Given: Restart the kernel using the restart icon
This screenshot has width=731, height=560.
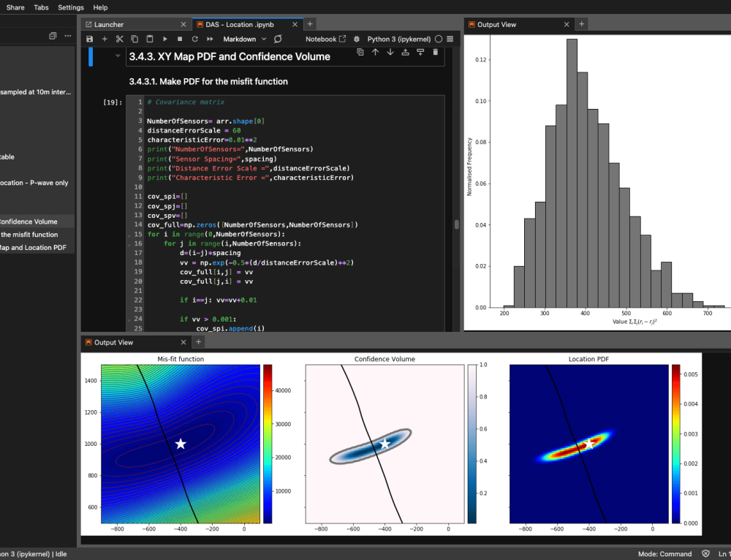Looking at the screenshot, I should point(194,39).
